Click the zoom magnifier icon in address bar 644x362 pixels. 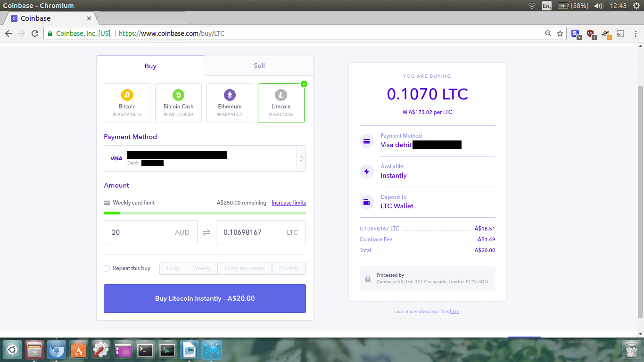coord(548,33)
